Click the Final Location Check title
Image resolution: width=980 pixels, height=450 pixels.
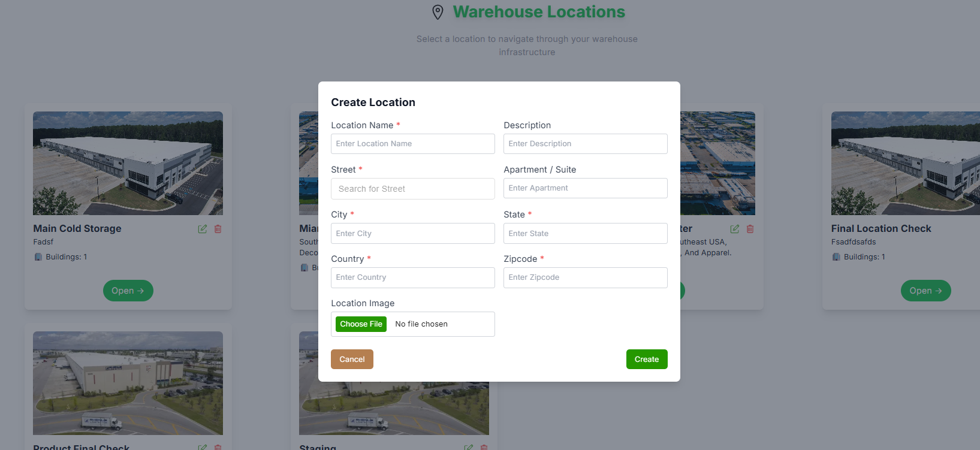(881, 228)
